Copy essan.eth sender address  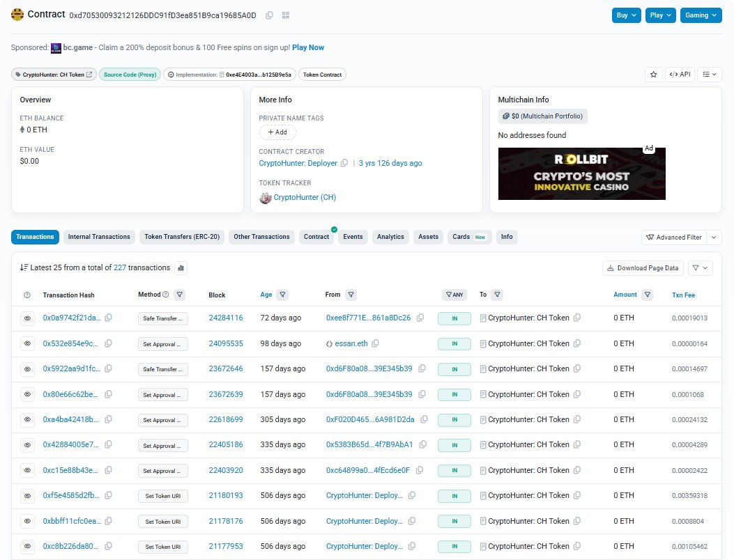tap(376, 343)
